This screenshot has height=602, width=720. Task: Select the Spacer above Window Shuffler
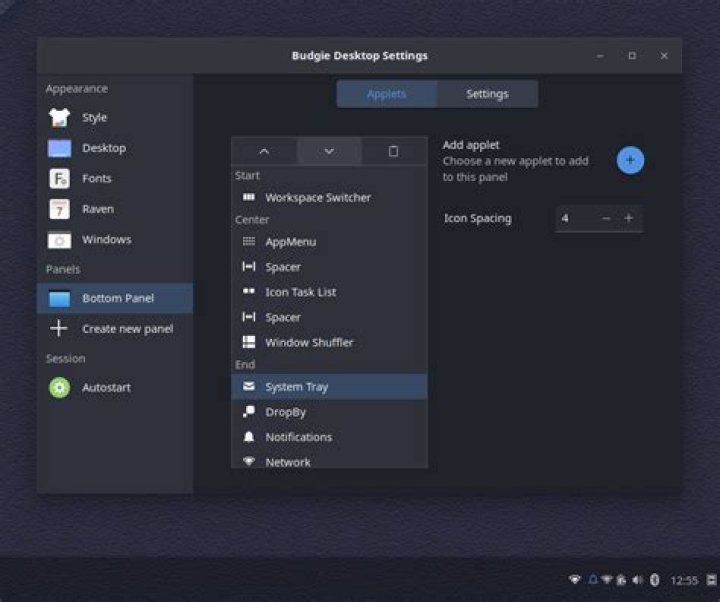click(x=329, y=317)
